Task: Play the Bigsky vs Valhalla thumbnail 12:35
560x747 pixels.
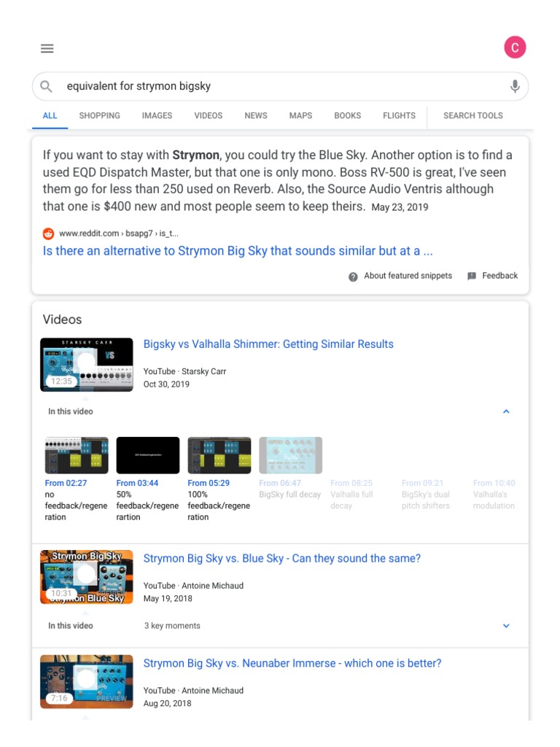Action: point(87,365)
